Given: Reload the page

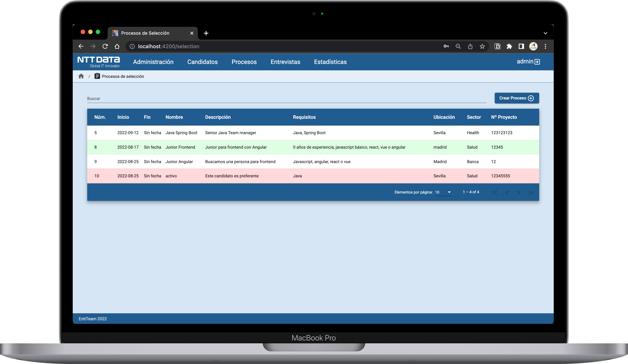Looking at the screenshot, I should click(x=105, y=46).
